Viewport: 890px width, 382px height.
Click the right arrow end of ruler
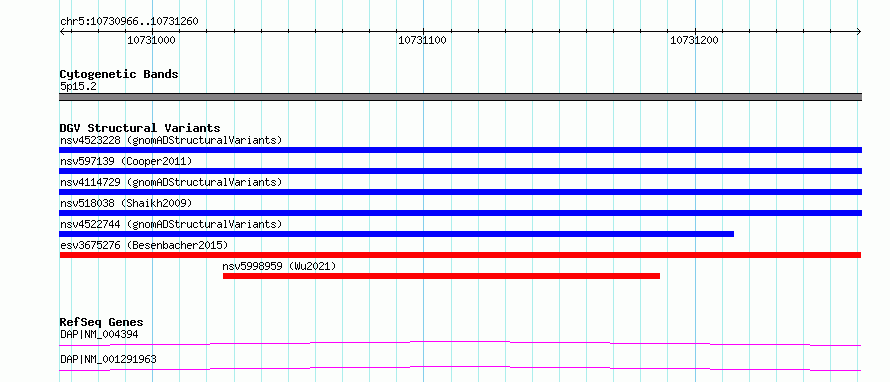click(x=859, y=31)
